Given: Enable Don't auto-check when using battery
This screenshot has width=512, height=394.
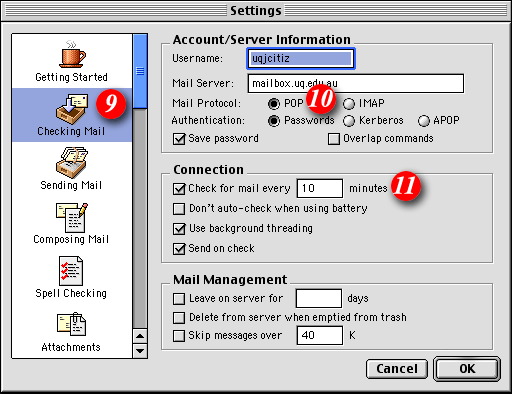Looking at the screenshot, I should [x=179, y=209].
